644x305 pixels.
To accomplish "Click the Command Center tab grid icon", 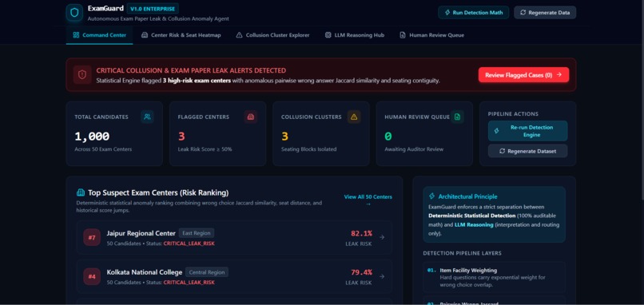I will point(76,35).
